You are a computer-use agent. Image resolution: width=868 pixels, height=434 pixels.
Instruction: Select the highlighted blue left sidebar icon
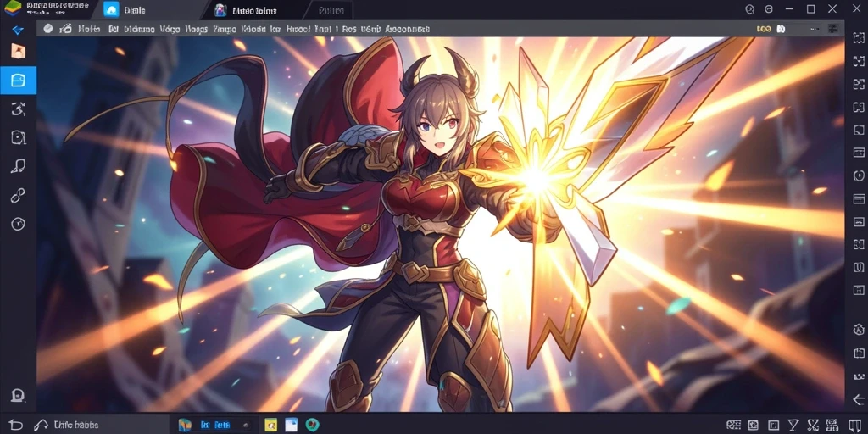tap(19, 81)
